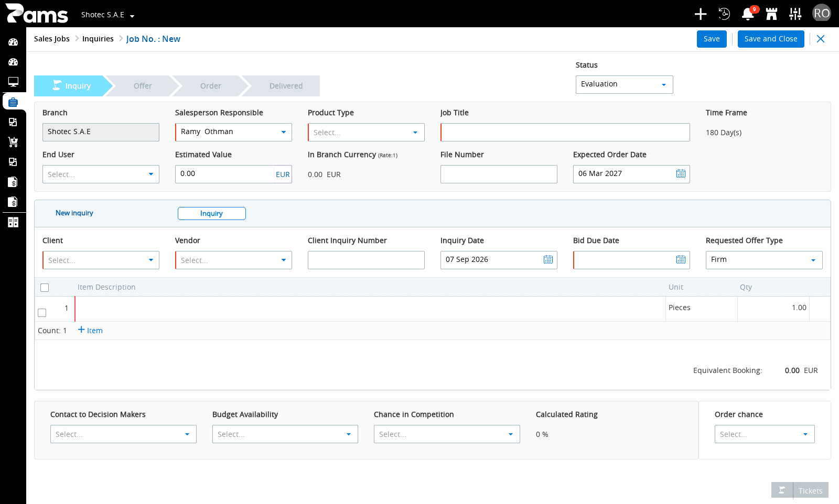Expand the End User dropdown
Image resolution: width=839 pixels, height=504 pixels.
coord(151,174)
